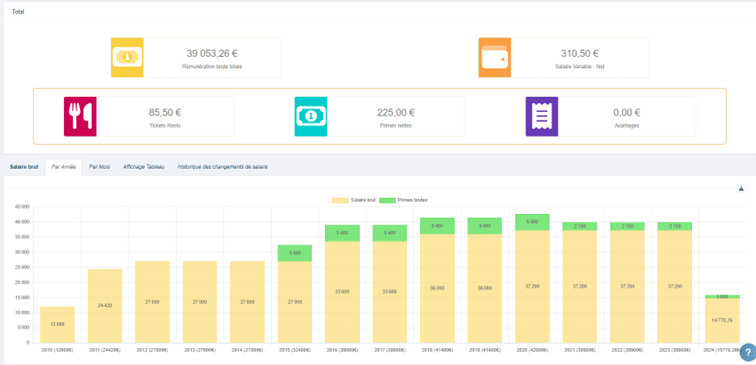The width and height of the screenshot is (756, 365).
Task: Click the Tickets Resto label
Action: (x=165, y=125)
